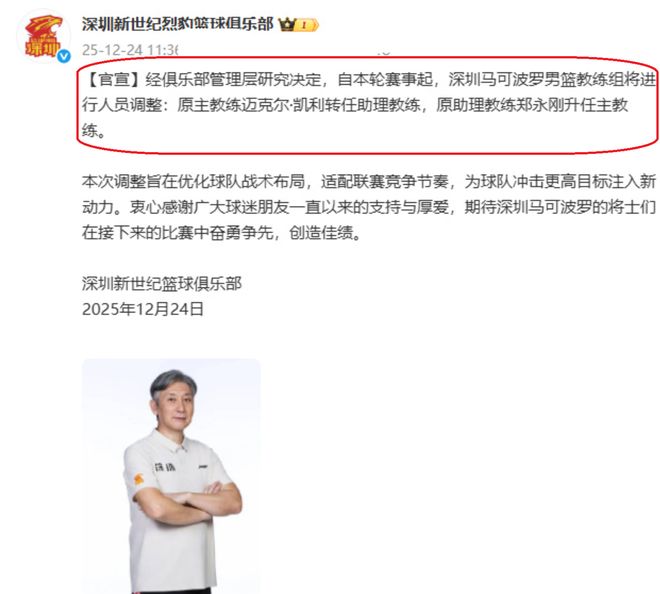Screen dimensions: 660x594
Task: Open the Shenzhen leopard club avatar
Action: point(43,36)
